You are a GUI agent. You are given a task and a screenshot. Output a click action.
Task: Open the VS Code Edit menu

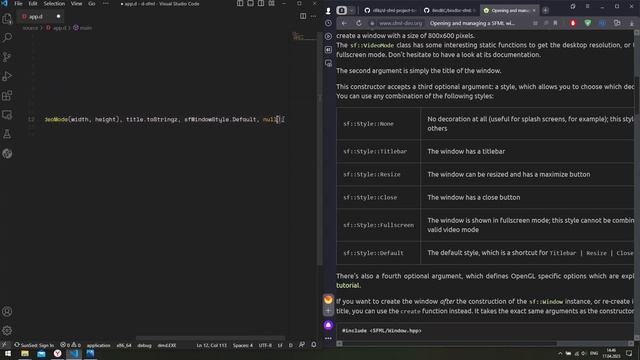pos(33,4)
